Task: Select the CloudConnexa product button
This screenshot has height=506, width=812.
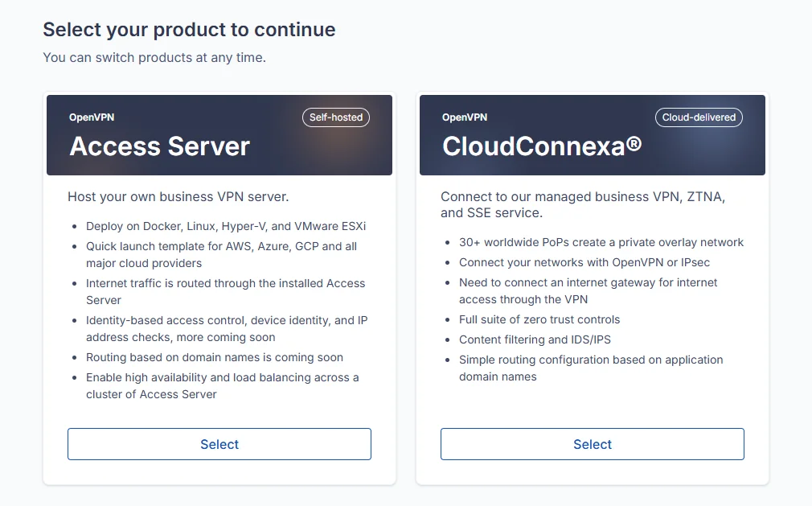Action: pyautogui.click(x=592, y=444)
